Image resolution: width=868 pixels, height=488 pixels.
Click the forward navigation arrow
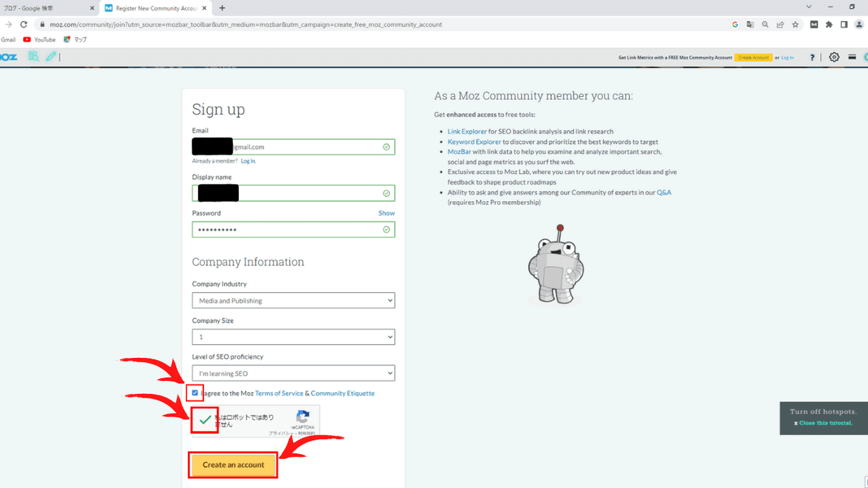(x=8, y=24)
